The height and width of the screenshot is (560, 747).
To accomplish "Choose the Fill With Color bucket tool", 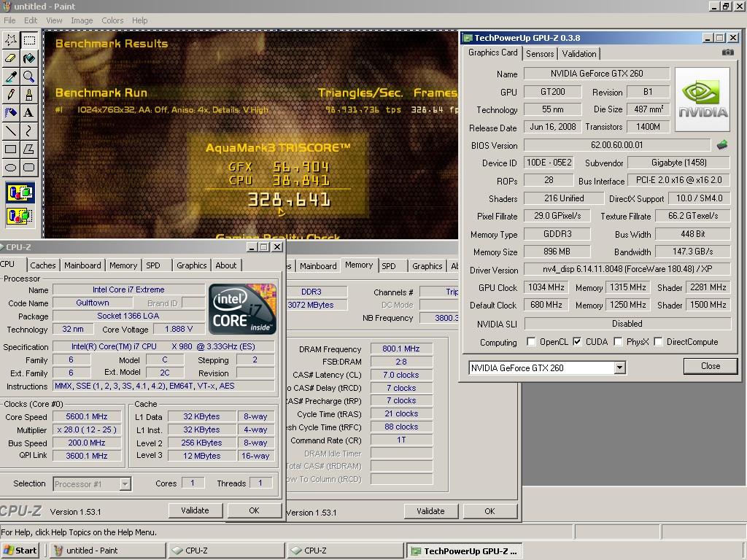I will [x=29, y=58].
